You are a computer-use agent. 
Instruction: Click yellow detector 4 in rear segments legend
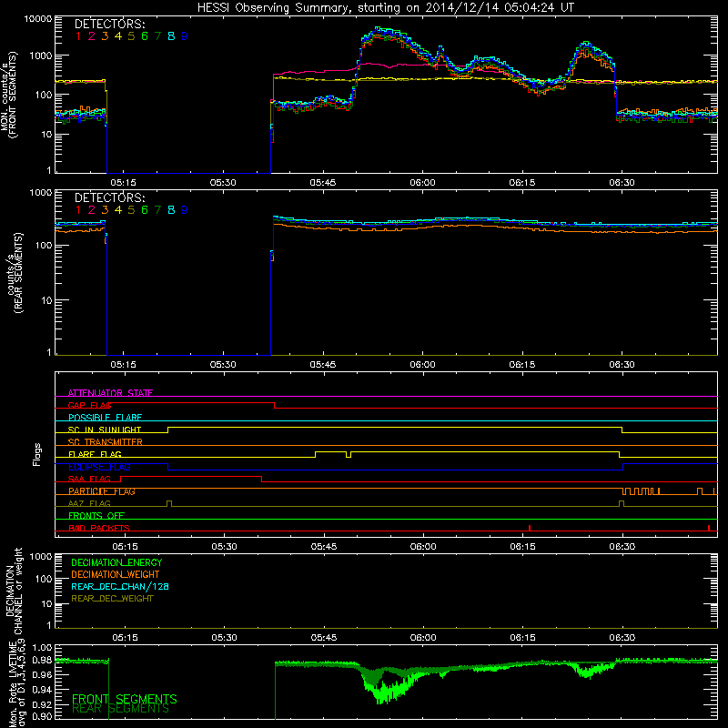118,210
